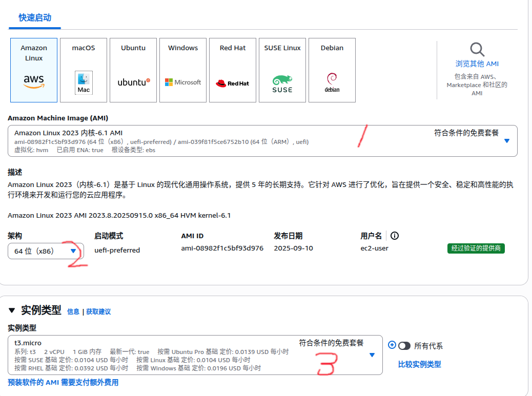Click the AMI ID value ami-08982f1c5bf93d976
Image resolution: width=532 pixels, height=396 pixels.
[222, 248]
